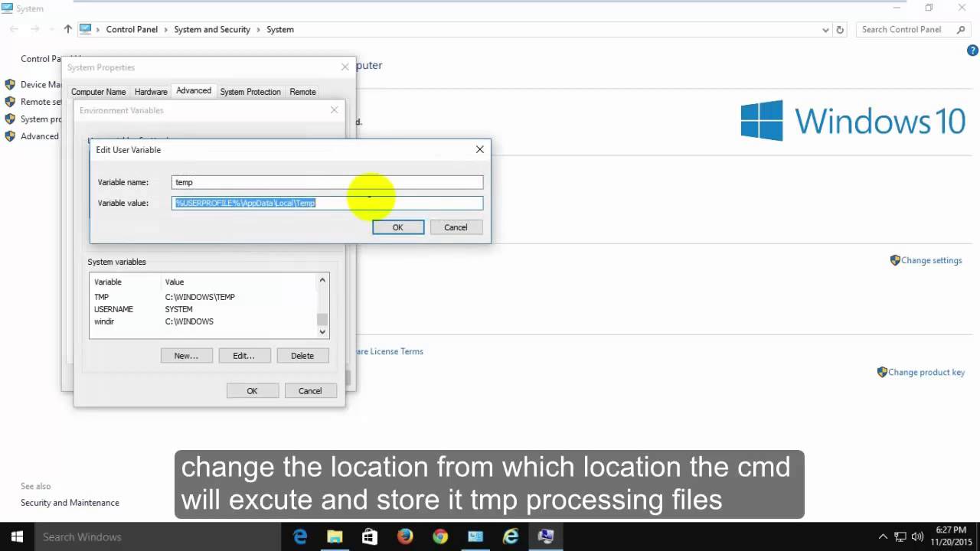The image size is (980, 551).
Task: Click the magnifier icon in Search Control Panel
Action: (961, 30)
